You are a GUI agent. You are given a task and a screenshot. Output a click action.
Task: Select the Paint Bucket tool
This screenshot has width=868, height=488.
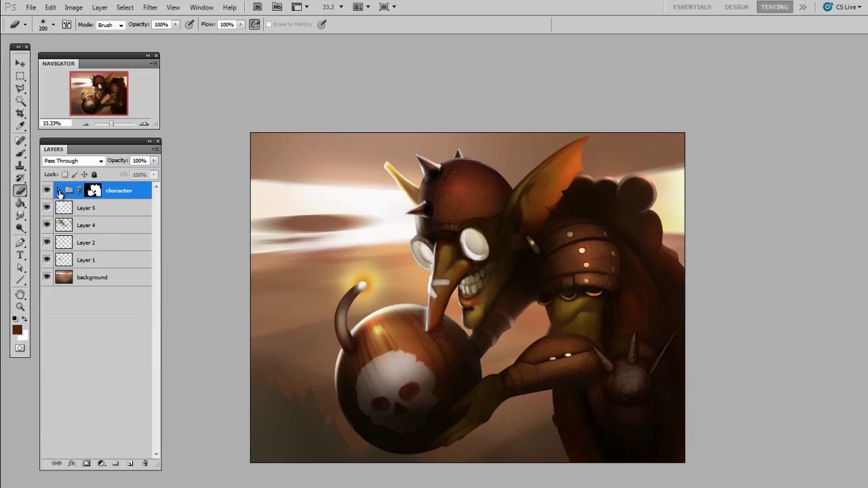[x=20, y=203]
